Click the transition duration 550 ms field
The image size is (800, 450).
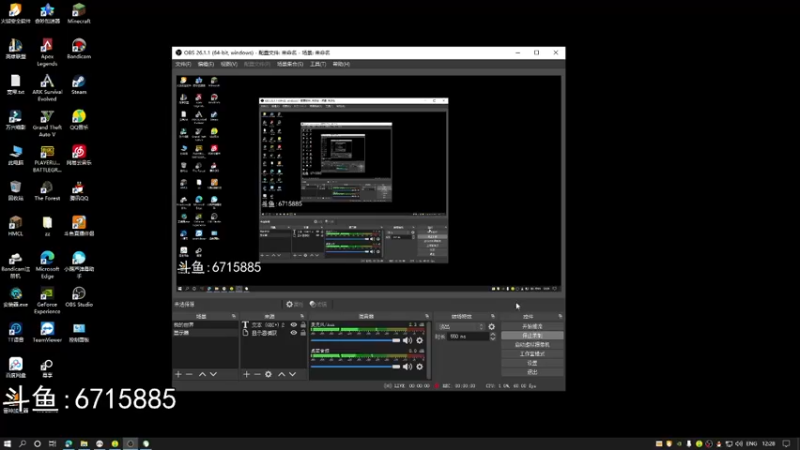pos(468,337)
